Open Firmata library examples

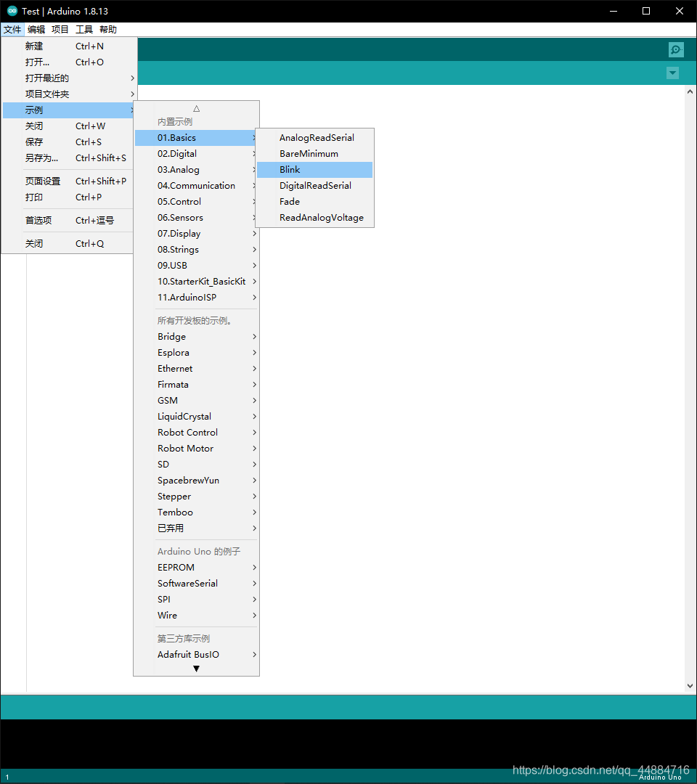pyautogui.click(x=197, y=385)
